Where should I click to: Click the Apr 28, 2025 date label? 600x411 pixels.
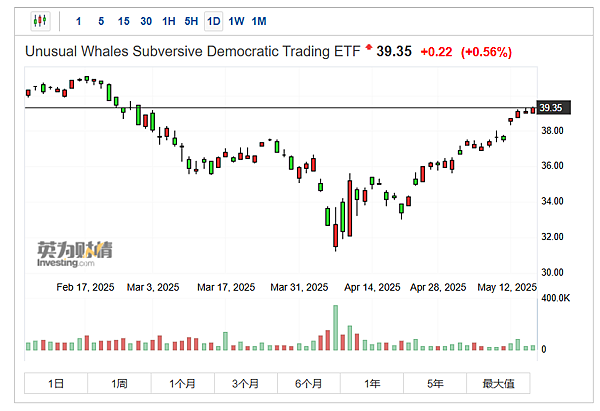tap(438, 287)
